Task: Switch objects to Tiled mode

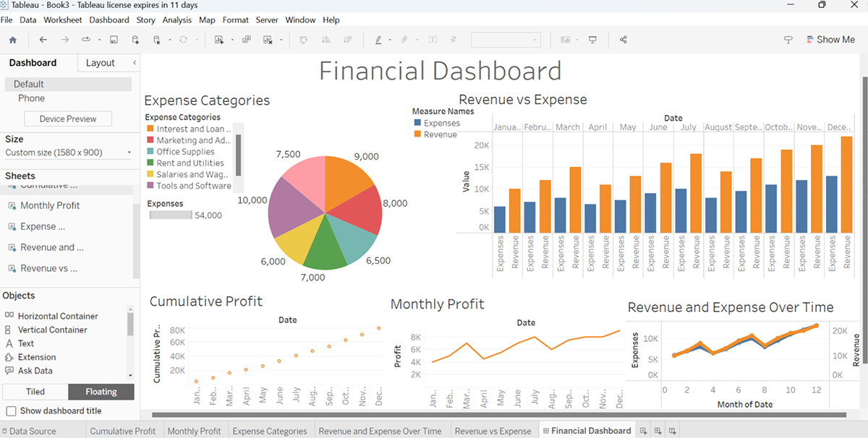Action: (x=35, y=392)
